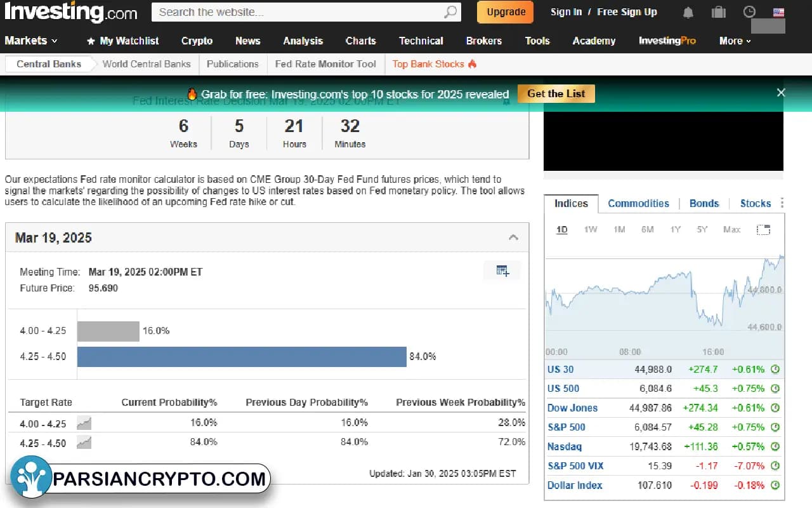Open the Crypto menu
The image size is (812, 508).
point(197,41)
